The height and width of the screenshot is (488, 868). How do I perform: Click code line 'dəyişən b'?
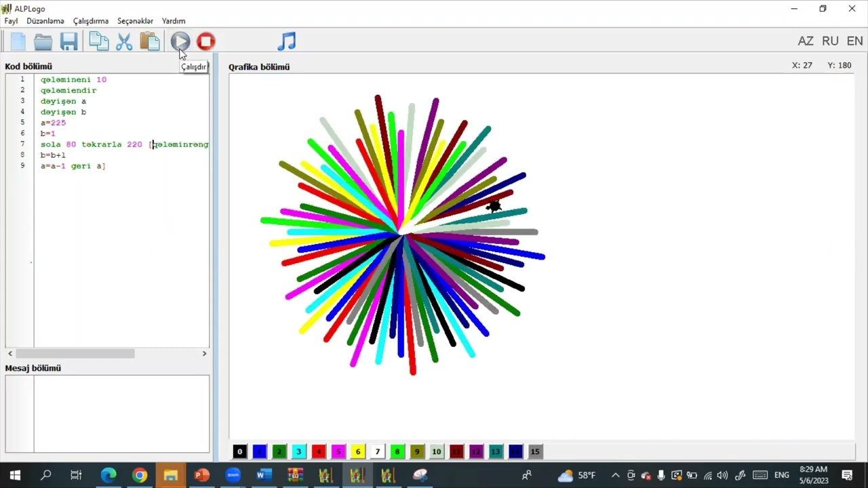63,112
